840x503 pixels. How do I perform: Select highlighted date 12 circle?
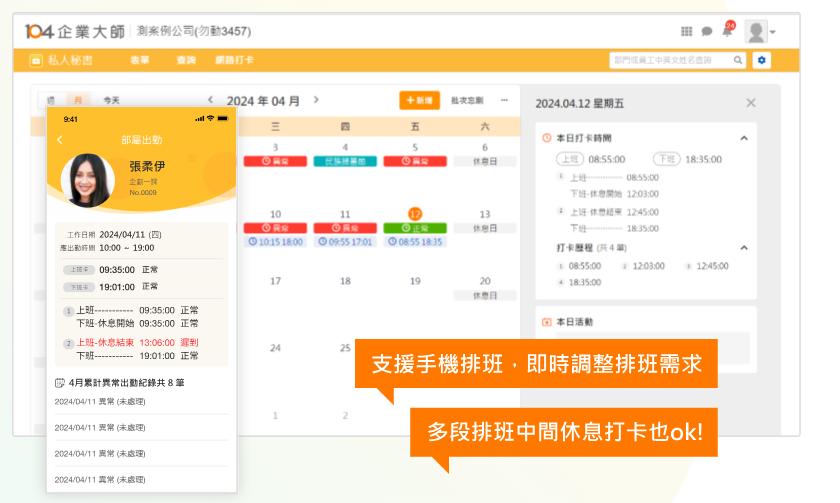[415, 214]
